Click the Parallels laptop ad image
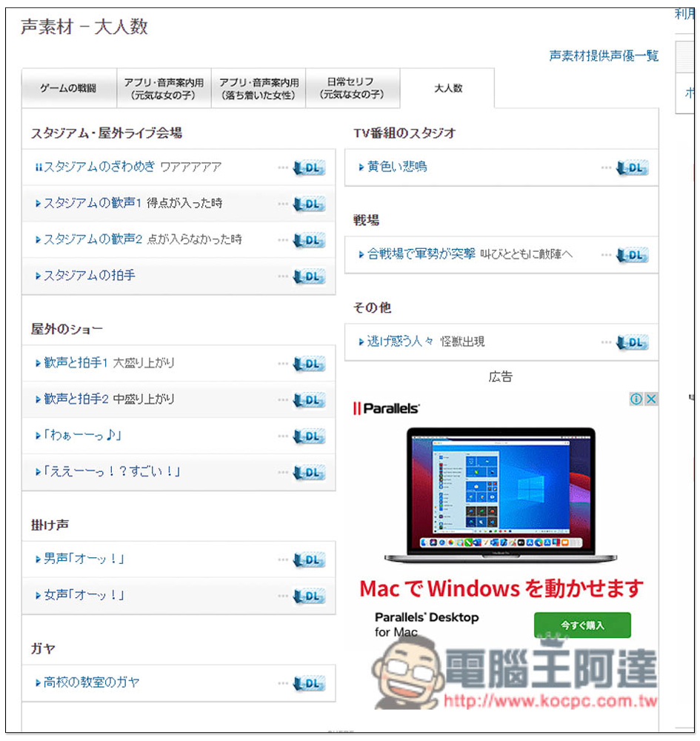 point(490,493)
